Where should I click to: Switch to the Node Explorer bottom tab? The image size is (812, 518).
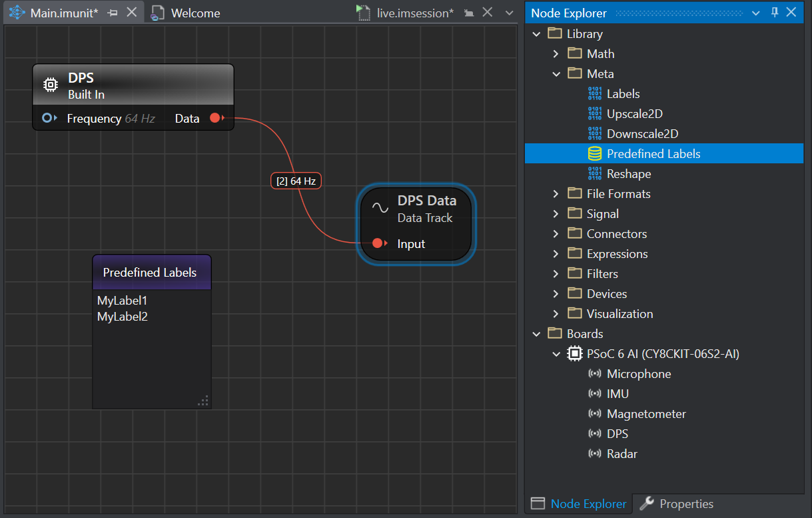[x=579, y=504]
